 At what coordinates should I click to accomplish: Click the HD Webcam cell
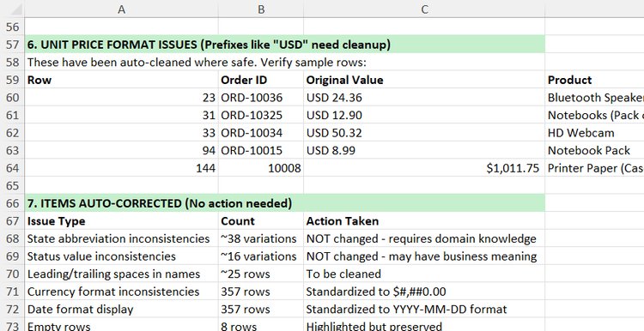(x=595, y=133)
